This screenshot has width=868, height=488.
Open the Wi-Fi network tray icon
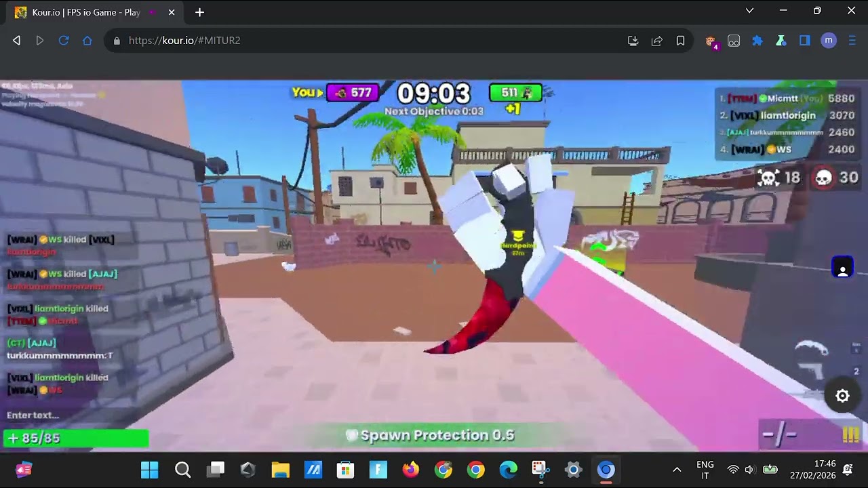(733, 470)
